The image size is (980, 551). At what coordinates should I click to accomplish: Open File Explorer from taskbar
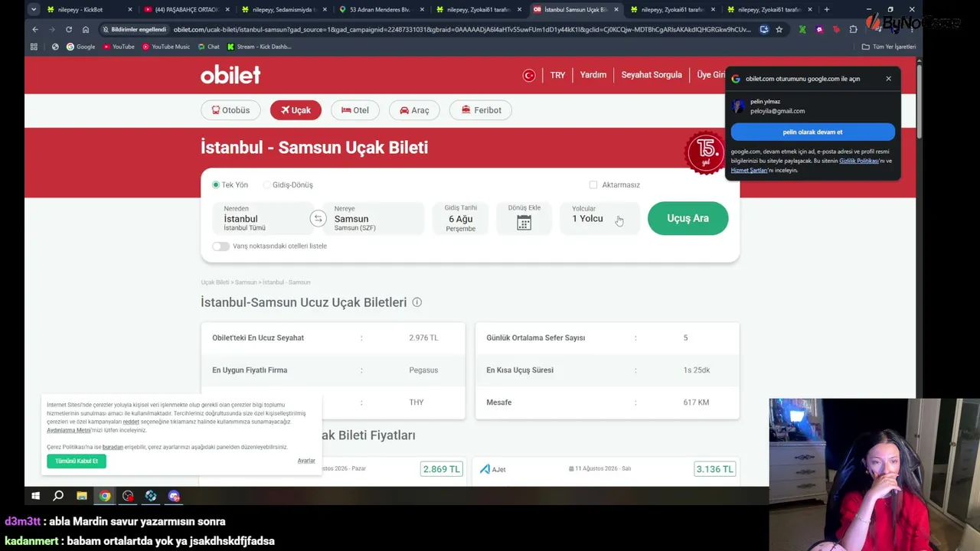tap(81, 496)
